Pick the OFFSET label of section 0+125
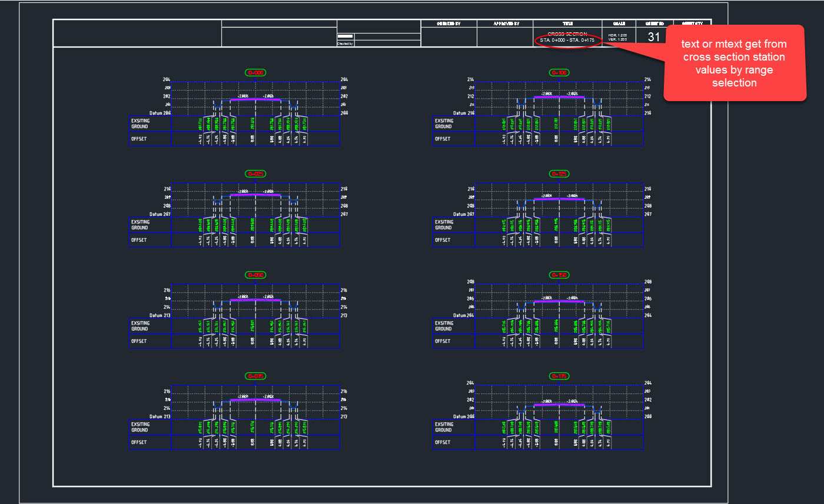The image size is (824, 504). click(443, 240)
